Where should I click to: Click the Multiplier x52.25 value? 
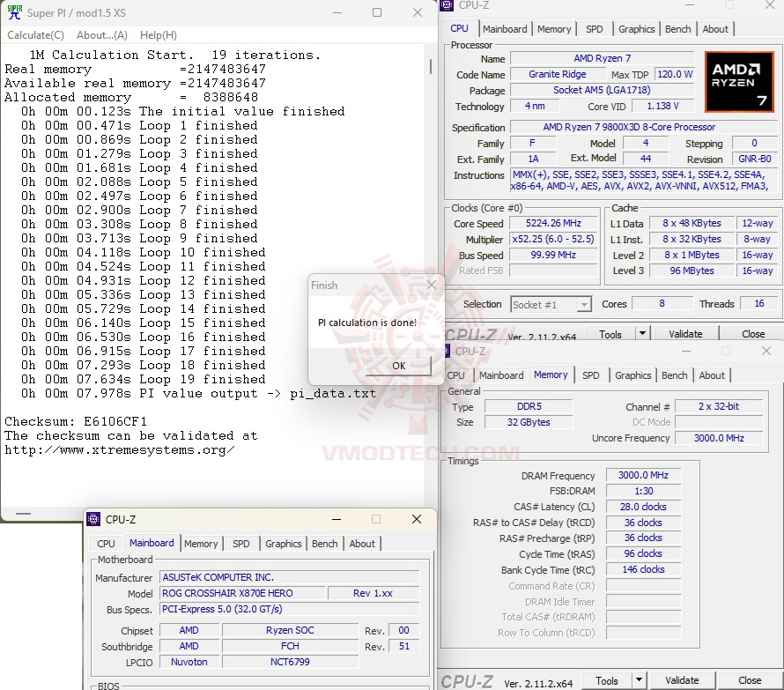(553, 239)
